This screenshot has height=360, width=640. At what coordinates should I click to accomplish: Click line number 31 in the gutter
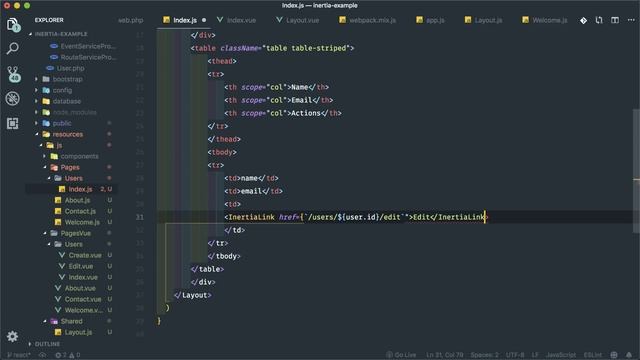pyautogui.click(x=140, y=217)
